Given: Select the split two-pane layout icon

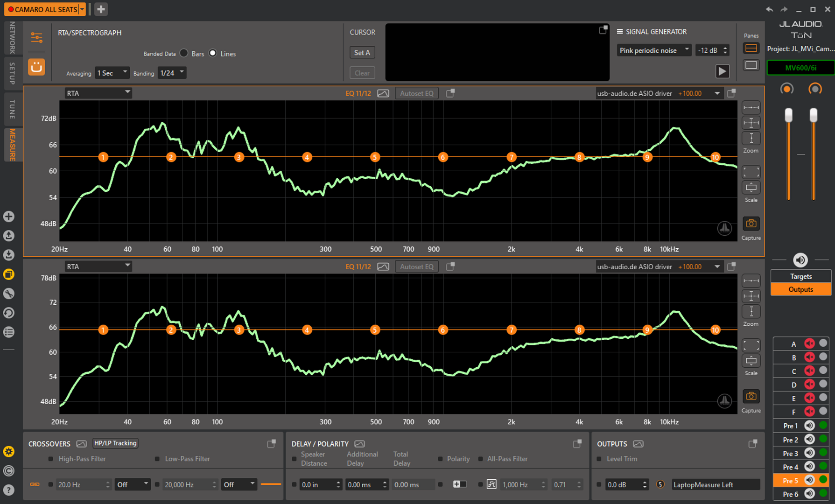Looking at the screenshot, I should tap(751, 49).
